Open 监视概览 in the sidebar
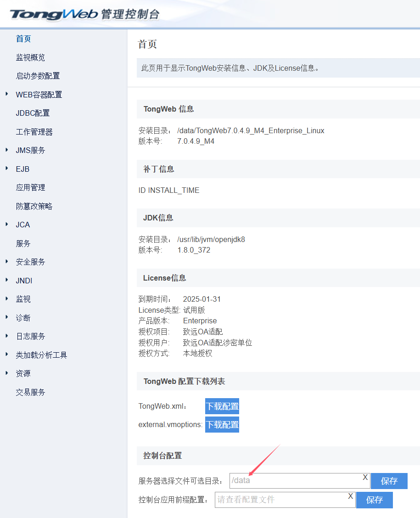 tap(30, 57)
